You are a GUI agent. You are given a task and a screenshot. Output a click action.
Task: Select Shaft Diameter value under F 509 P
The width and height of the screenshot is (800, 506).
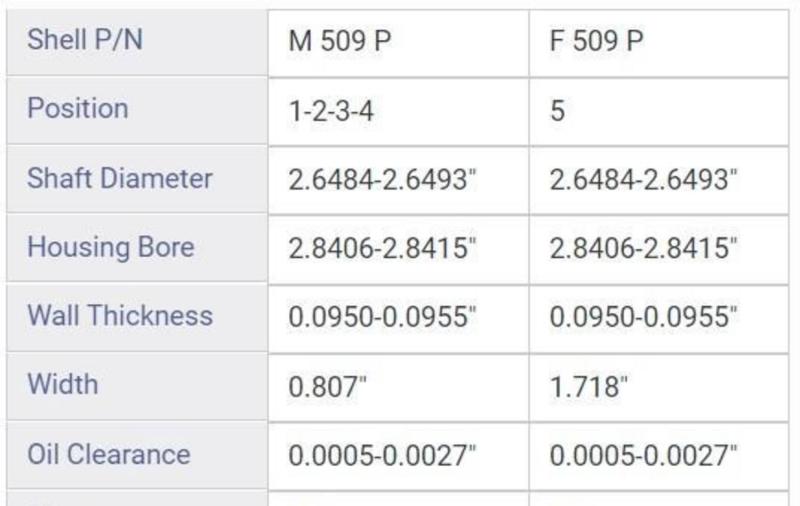coord(643,179)
